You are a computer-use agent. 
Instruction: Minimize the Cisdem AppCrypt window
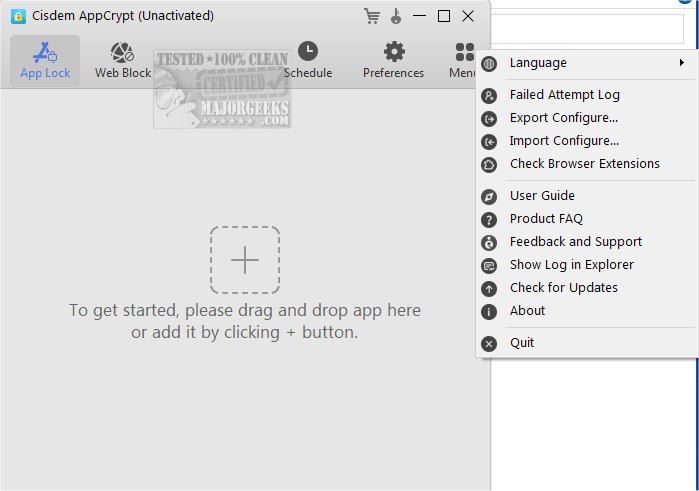click(419, 16)
